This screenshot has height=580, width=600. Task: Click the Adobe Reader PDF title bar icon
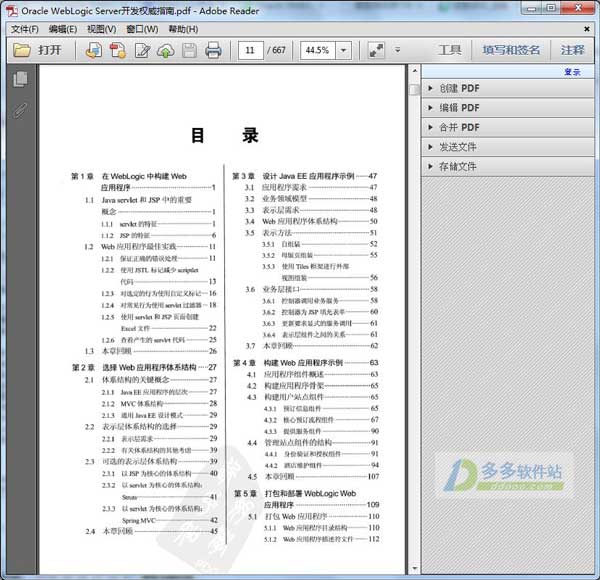[x=12, y=11]
